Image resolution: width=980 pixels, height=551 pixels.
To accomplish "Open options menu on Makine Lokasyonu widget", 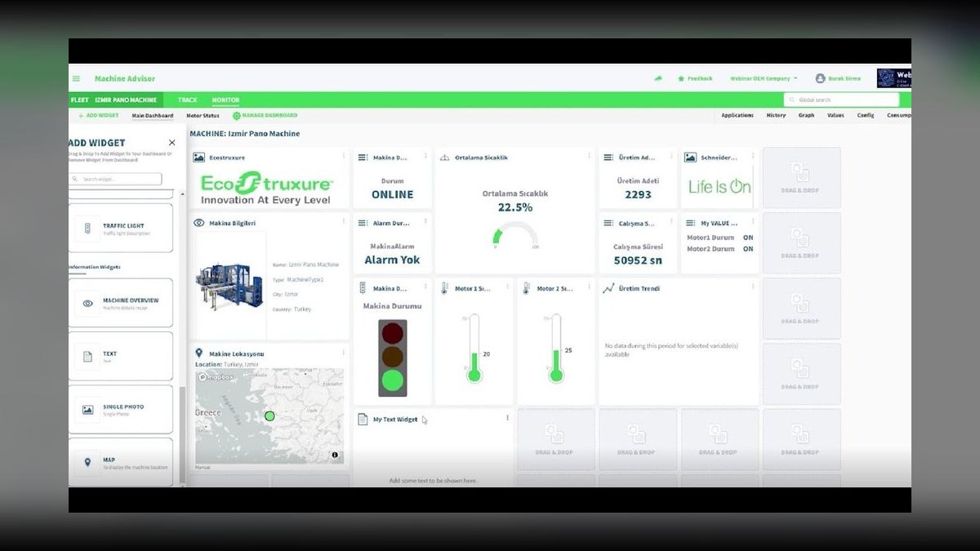I will coord(343,353).
